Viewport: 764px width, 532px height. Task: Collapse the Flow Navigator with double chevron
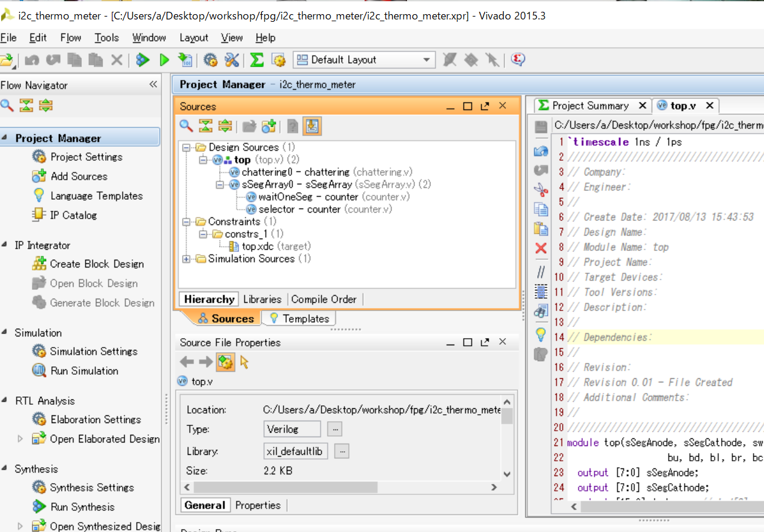153,85
